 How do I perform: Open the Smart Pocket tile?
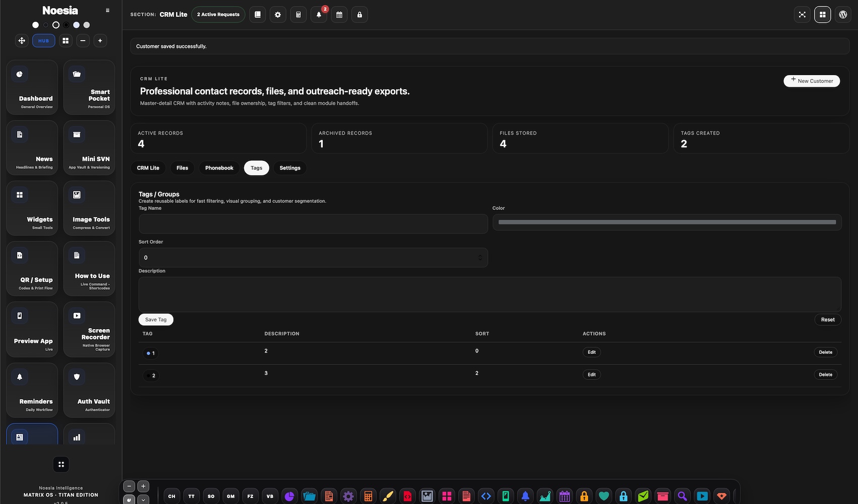[x=89, y=87]
